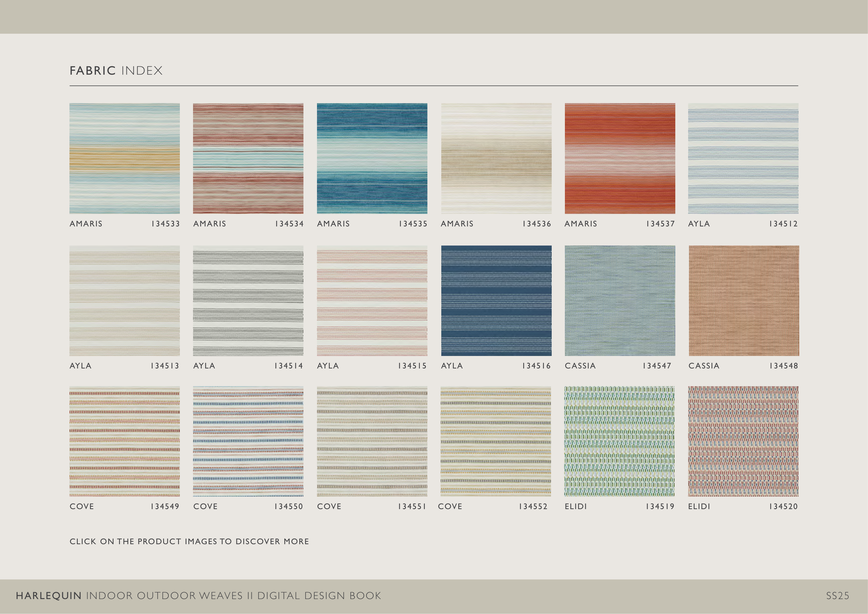The image size is (868, 614).
Task: Click the Fabric Index heading
Action: [116, 71]
